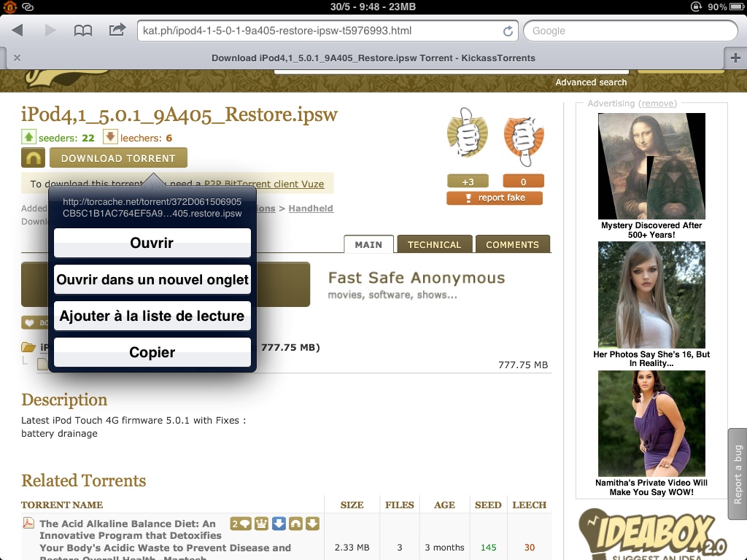Choose Ouvrir dans un nouvel onglet
This screenshot has width=747, height=560.
click(x=152, y=279)
